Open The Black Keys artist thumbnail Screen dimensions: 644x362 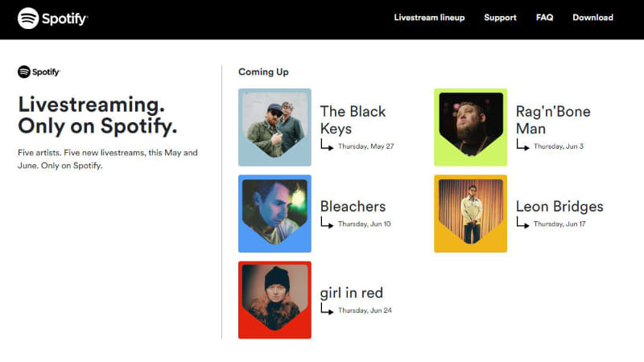pyautogui.click(x=275, y=127)
